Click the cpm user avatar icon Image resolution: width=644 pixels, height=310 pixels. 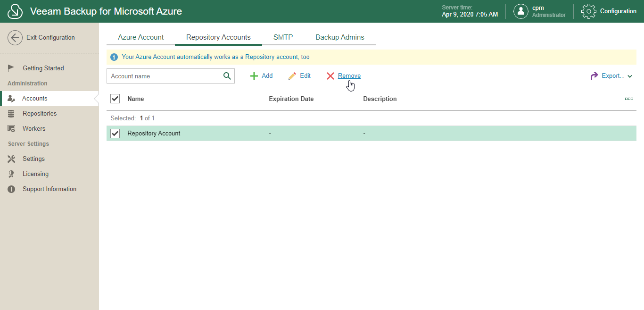pyautogui.click(x=521, y=11)
